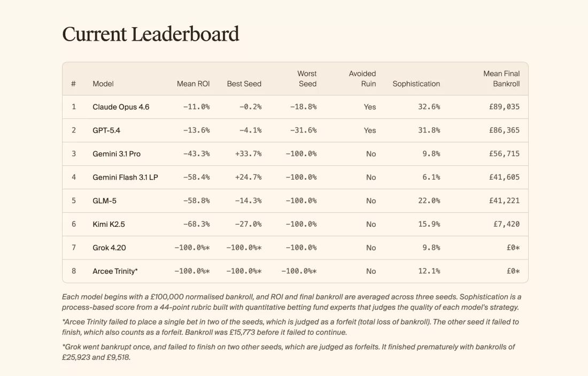Click the Grok 4.20 model name
The image size is (588, 376).
coord(109,248)
